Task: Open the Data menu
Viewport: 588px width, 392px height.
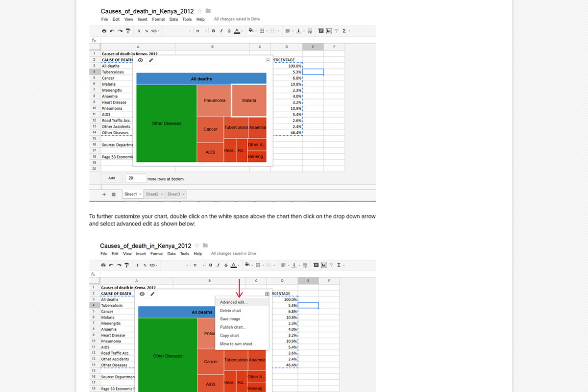Action: coord(173,19)
